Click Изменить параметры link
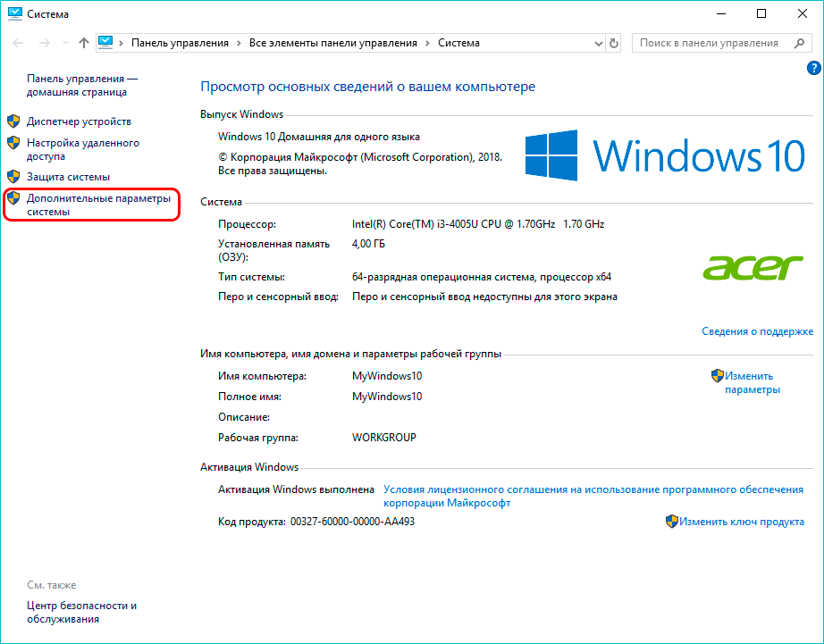 point(752,383)
